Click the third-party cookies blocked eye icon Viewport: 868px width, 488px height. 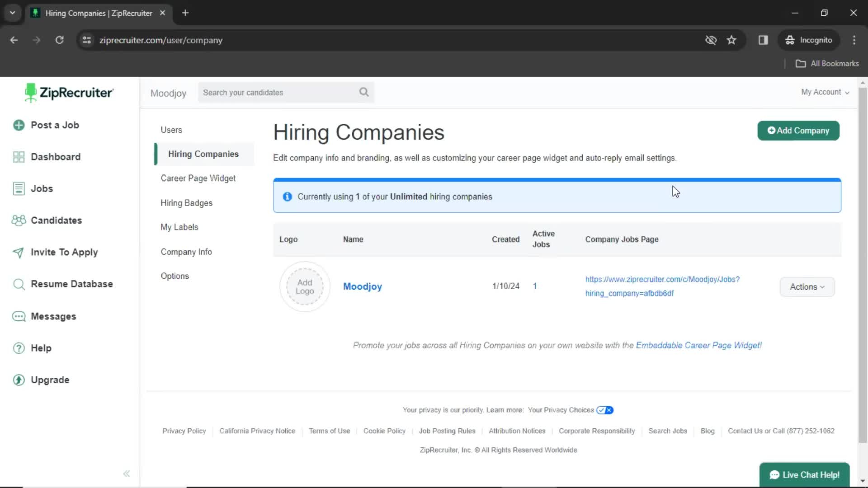(711, 40)
